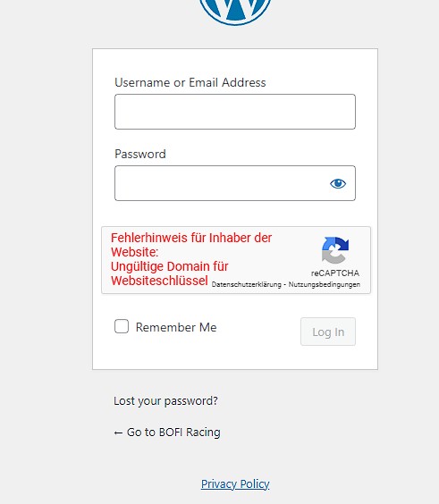Click the reCAPTCHA text under the logo
439x504 pixels.
tap(334, 273)
